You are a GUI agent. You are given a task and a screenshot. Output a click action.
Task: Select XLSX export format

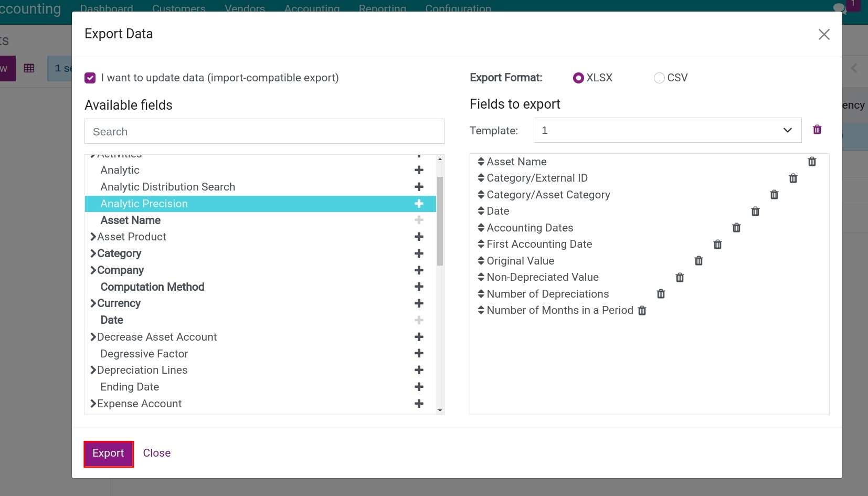578,78
